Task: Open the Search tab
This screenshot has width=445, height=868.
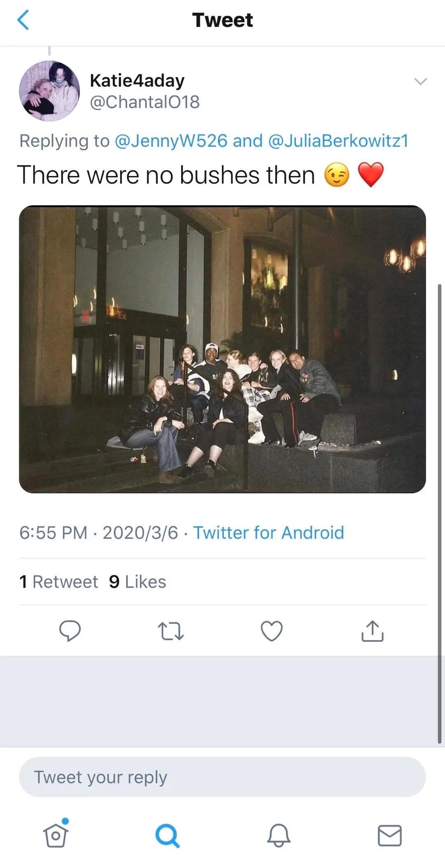Action: (x=167, y=837)
